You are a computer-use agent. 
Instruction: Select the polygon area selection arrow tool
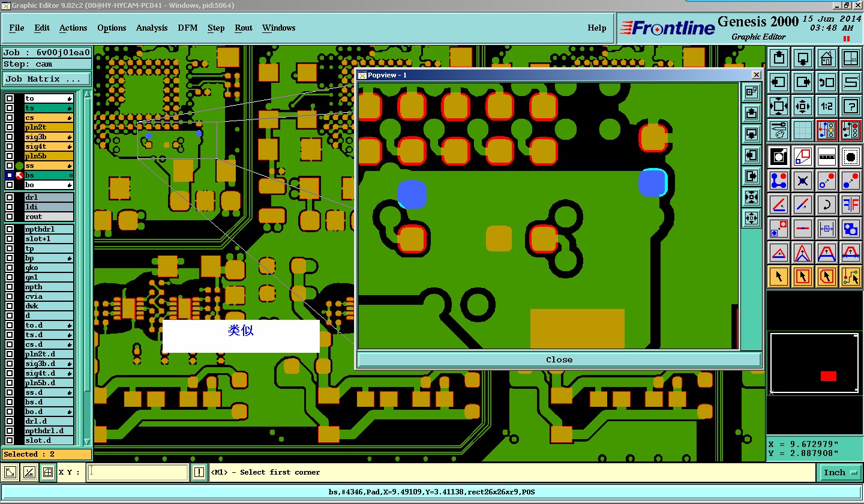[827, 277]
